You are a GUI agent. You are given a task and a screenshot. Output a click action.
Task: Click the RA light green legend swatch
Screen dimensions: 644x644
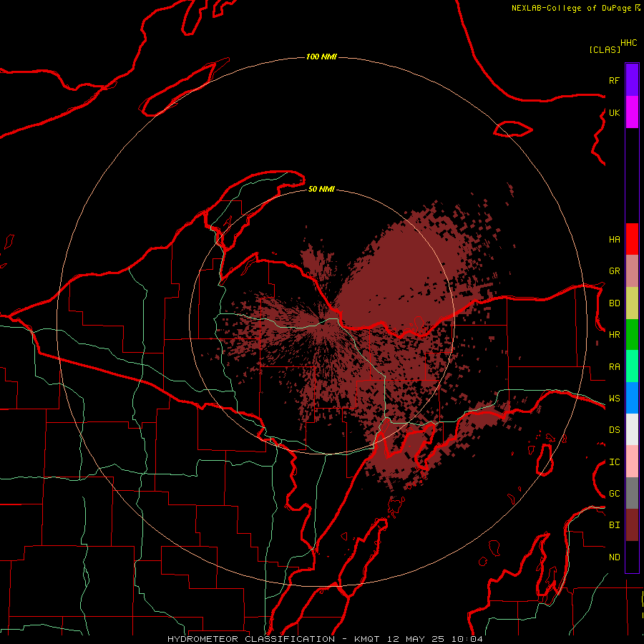tap(632, 366)
